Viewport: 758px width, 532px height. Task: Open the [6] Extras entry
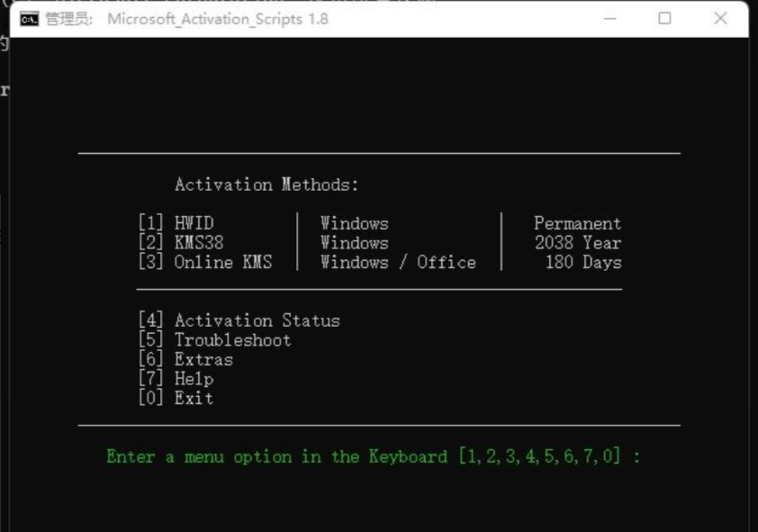click(x=185, y=359)
